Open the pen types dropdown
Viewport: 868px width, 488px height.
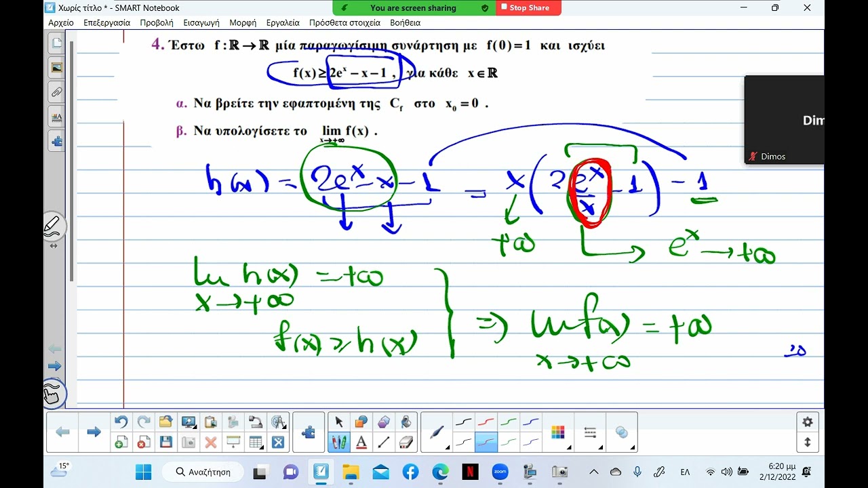[x=437, y=432]
